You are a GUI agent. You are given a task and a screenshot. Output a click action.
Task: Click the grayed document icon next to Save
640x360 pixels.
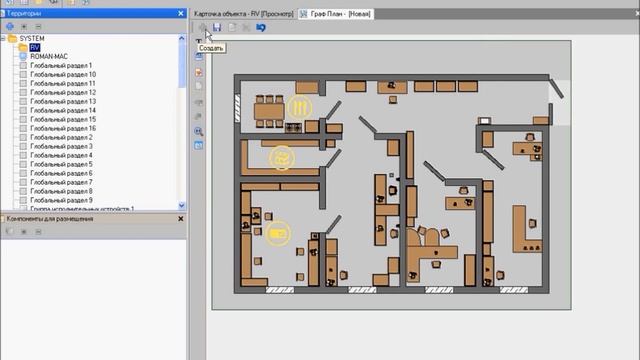(232, 27)
